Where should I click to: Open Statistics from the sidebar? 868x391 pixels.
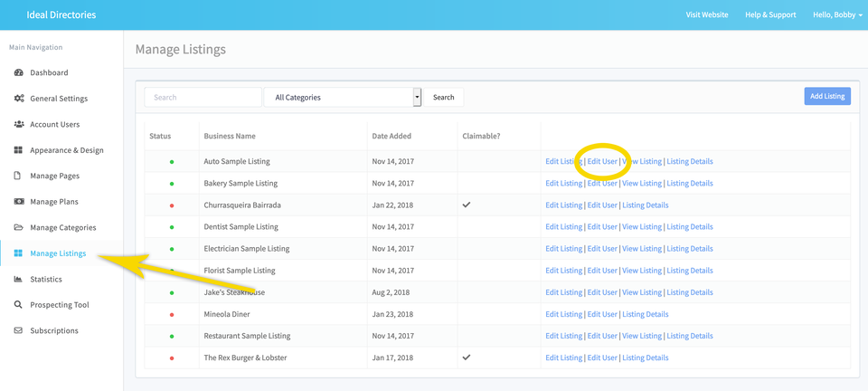click(x=46, y=279)
